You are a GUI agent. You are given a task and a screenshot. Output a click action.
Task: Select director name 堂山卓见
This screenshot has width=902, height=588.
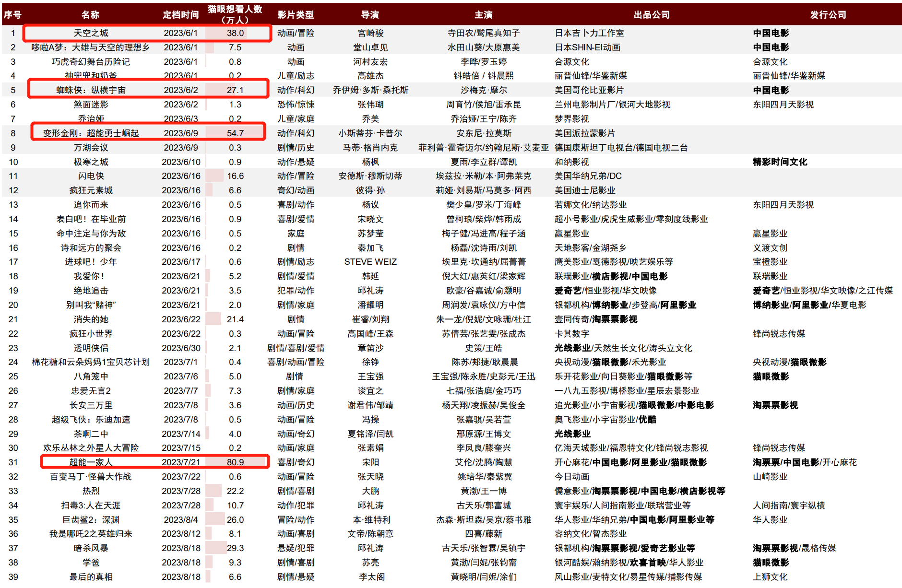tap(370, 47)
